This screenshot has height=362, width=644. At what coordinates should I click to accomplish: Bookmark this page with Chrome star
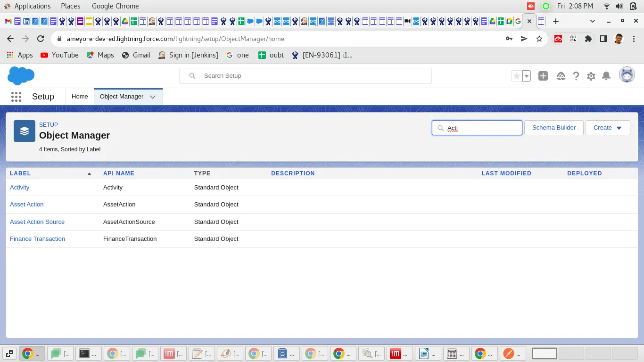point(539,39)
